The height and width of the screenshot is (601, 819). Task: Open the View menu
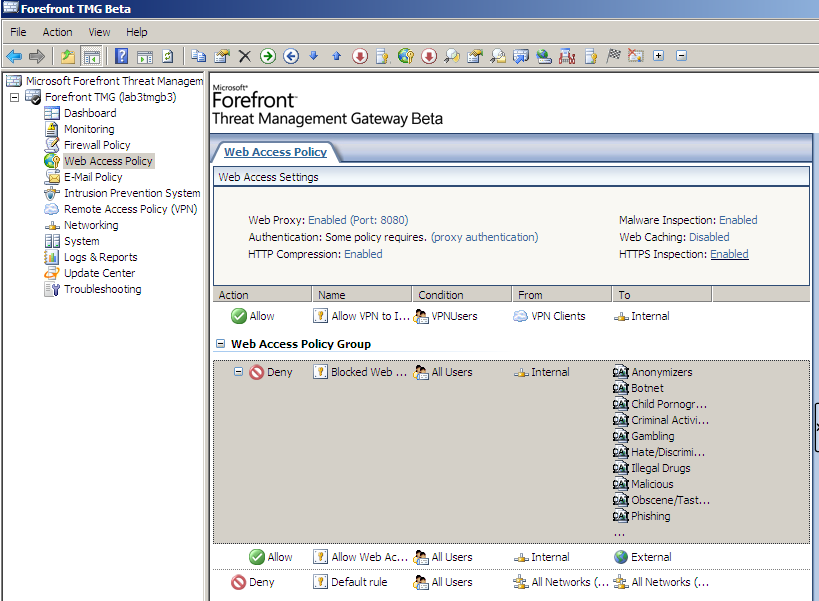99,32
